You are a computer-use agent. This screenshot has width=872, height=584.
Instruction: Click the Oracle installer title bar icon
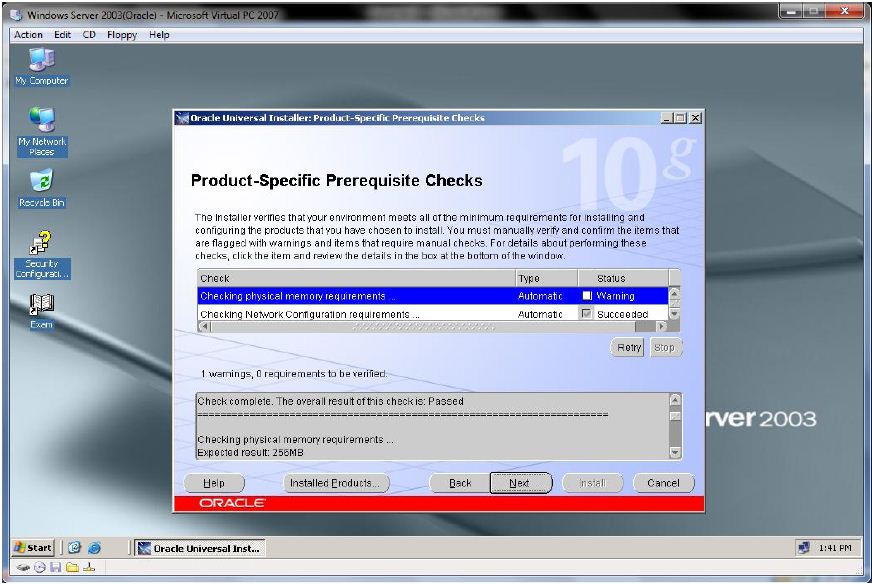pos(182,118)
